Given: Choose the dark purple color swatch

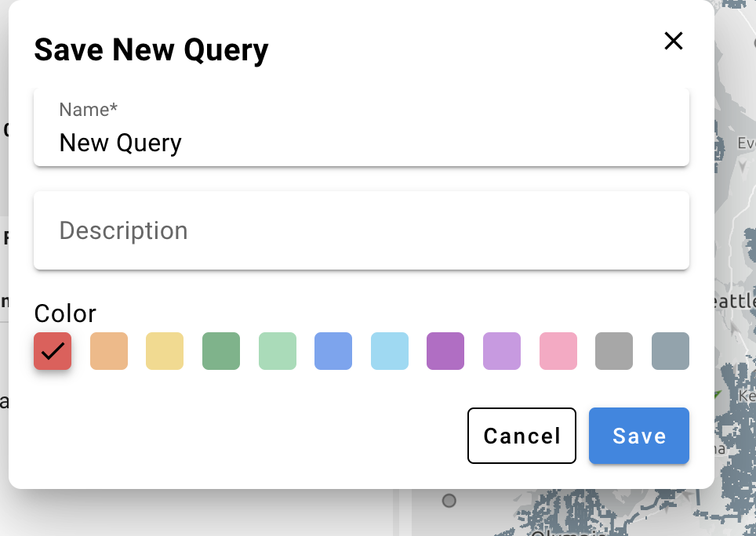Looking at the screenshot, I should click(445, 351).
